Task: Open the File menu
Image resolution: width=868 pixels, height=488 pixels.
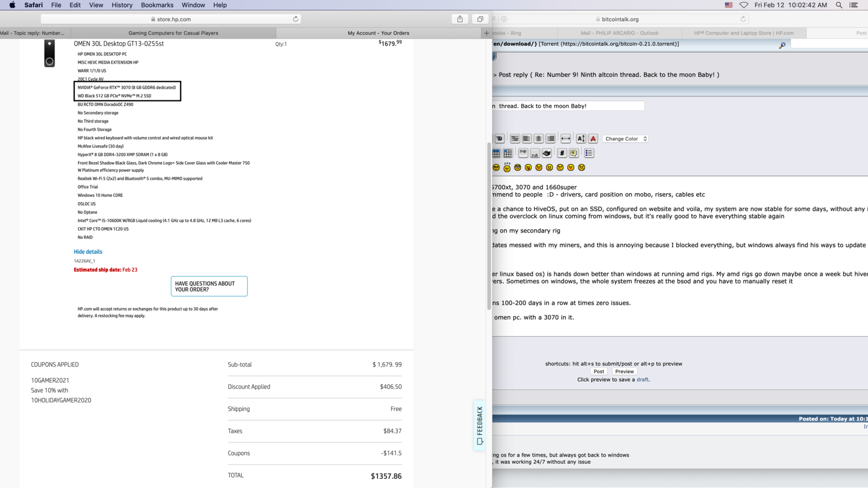Action: click(x=56, y=5)
